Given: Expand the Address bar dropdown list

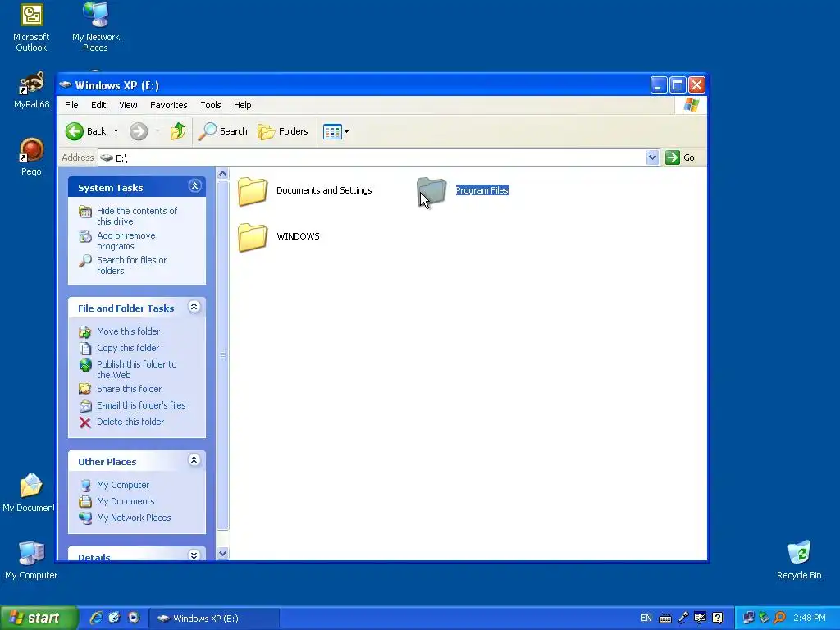Looking at the screenshot, I should (x=652, y=157).
